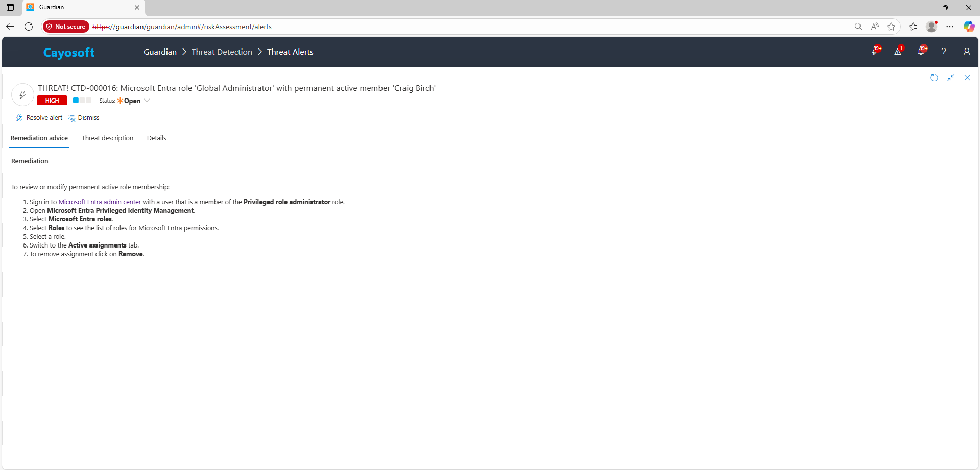Dismiss the threat alert

84,118
